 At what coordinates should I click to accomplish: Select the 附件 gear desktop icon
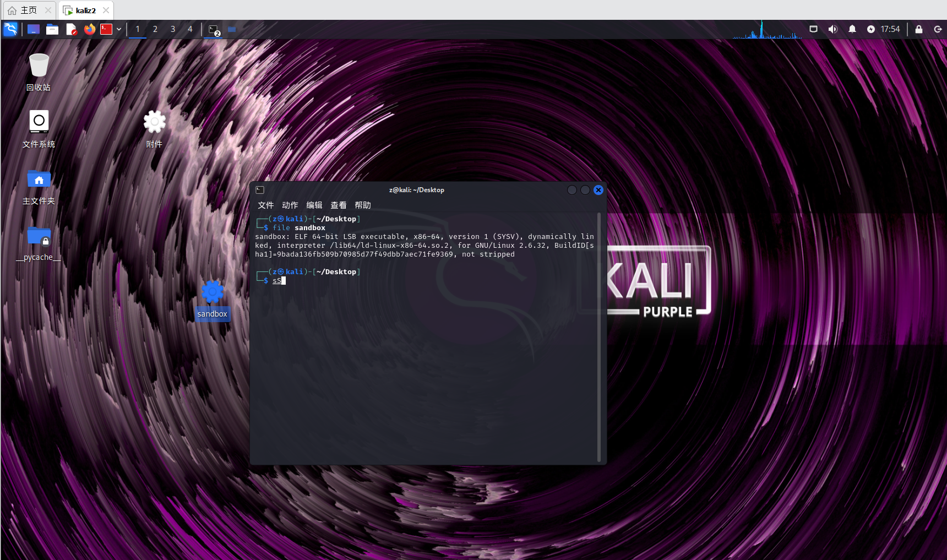pos(154,129)
